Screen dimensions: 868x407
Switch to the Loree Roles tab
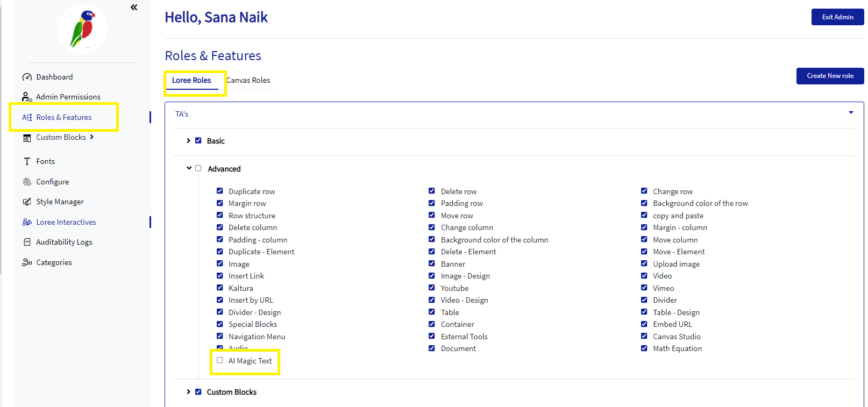coord(191,80)
